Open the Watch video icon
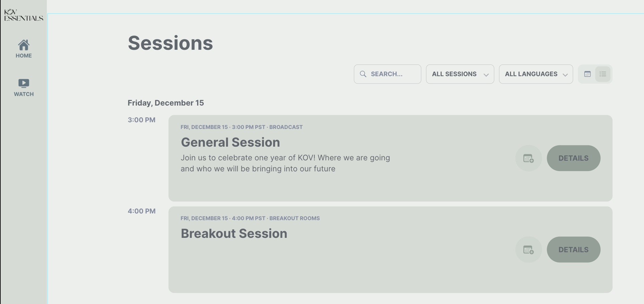 (24, 83)
